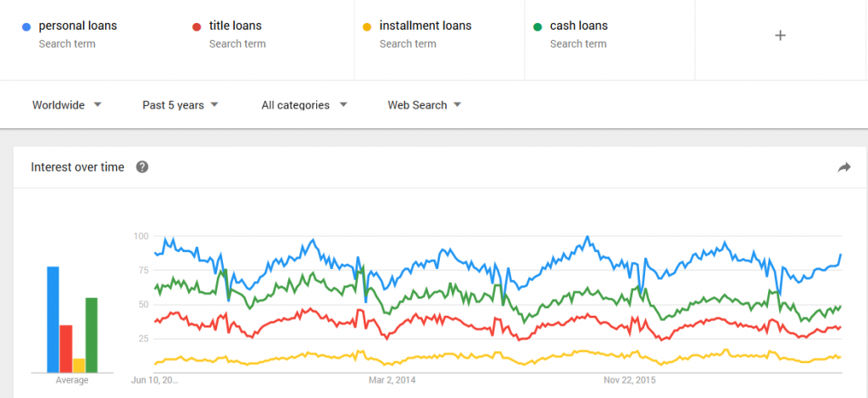Click the Nov 22, 2015 axis label

628,381
